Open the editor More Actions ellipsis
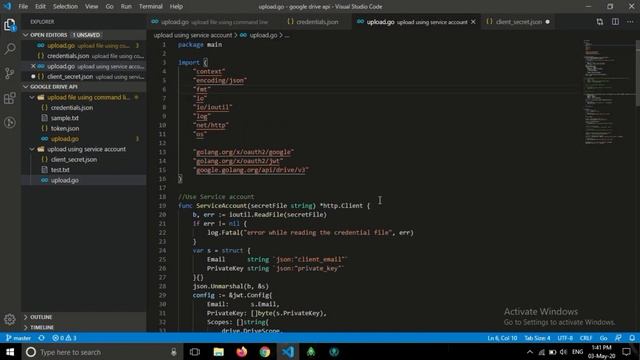Viewport: 640px width, 360px height. click(x=630, y=22)
